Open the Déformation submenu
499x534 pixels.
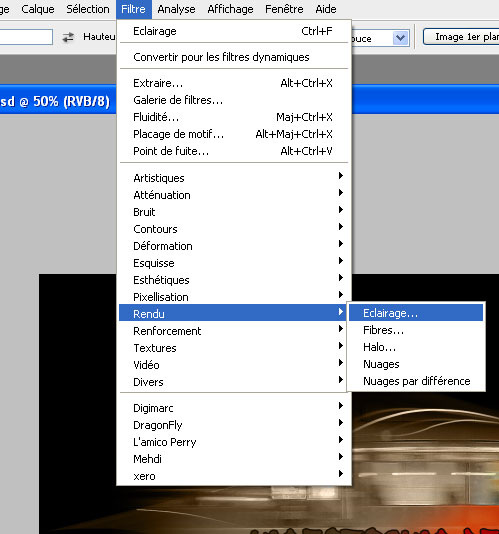pos(234,246)
